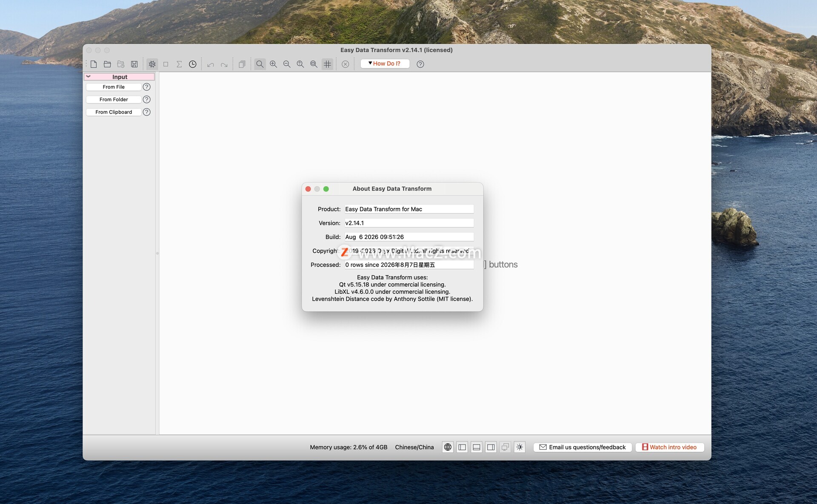
Task: Save using the floppy disk icon
Action: point(134,64)
